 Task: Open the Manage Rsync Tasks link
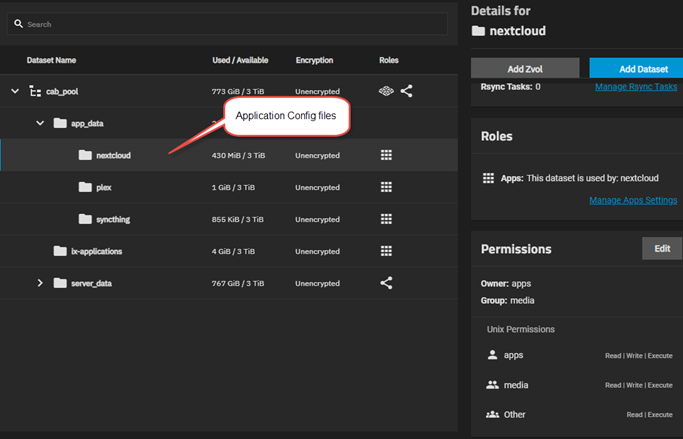[636, 87]
